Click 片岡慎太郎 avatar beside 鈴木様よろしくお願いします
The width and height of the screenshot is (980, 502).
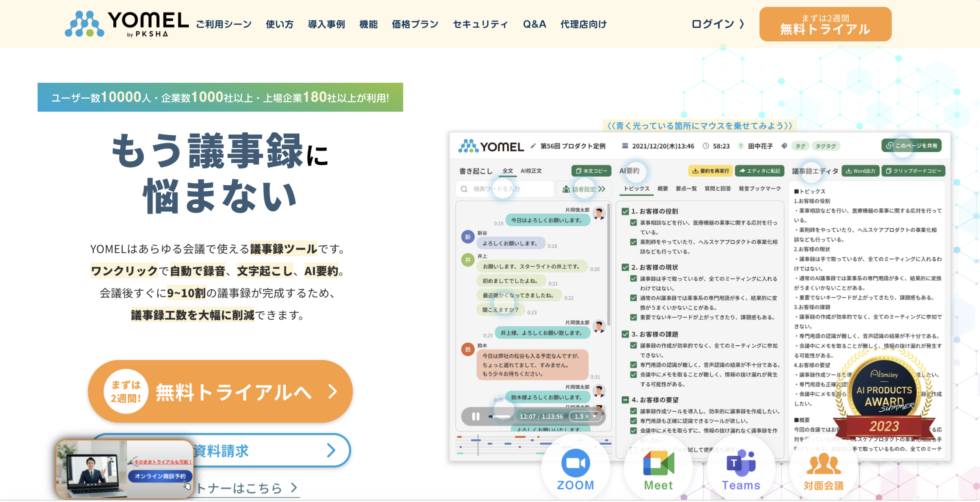599,391
